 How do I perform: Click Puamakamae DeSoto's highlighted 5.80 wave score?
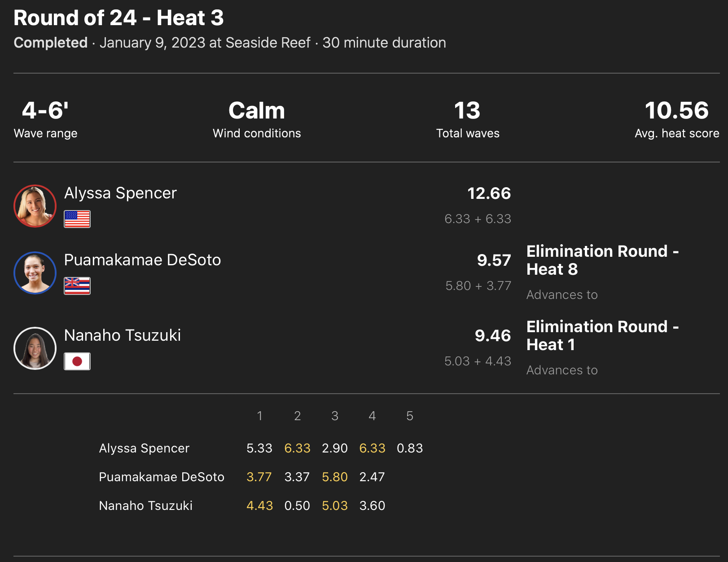335,477
